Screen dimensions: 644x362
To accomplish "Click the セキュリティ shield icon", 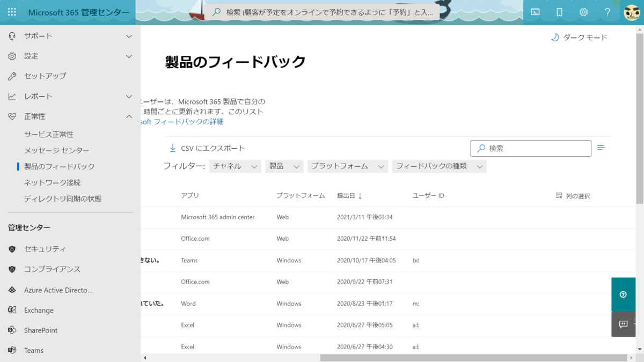I will pos(12,249).
